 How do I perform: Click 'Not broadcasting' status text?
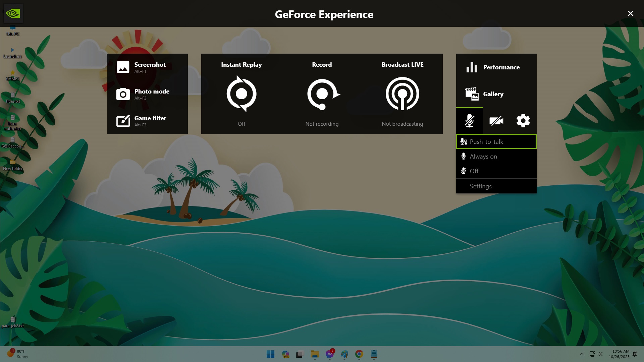402,124
